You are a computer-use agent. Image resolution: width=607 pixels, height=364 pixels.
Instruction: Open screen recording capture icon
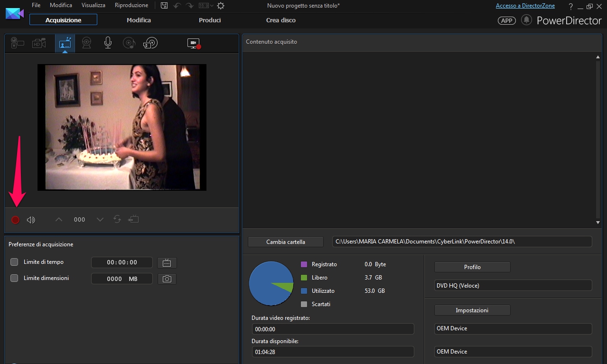coord(194,44)
